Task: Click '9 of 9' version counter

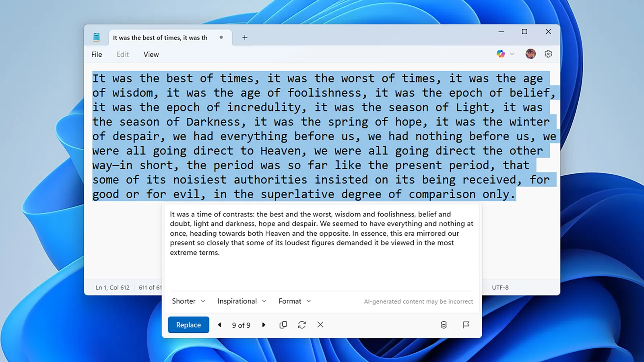Action: point(241,325)
